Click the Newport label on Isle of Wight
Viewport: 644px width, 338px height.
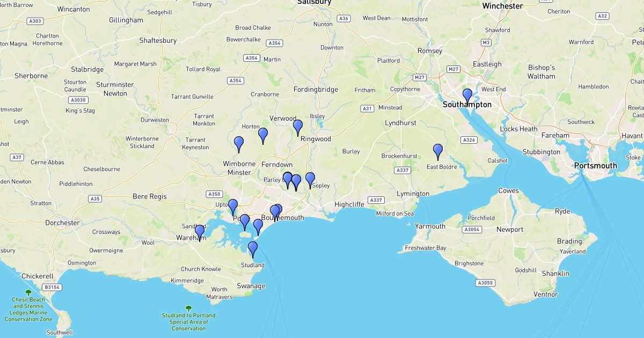point(510,230)
